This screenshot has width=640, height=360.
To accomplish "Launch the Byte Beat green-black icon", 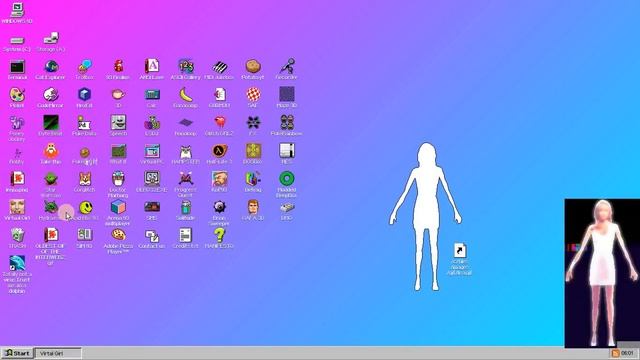I will (x=51, y=122).
